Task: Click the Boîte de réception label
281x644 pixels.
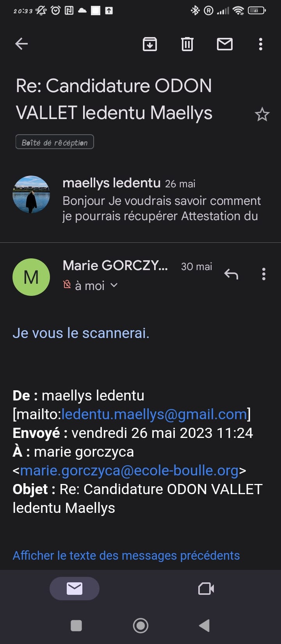Action: point(55,142)
